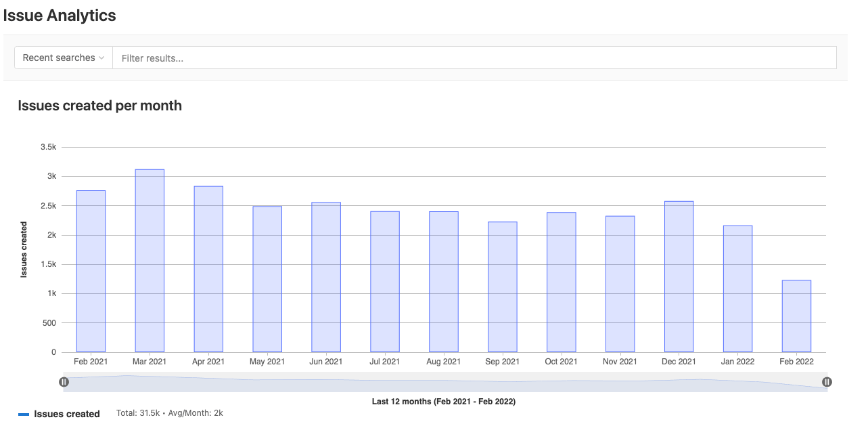This screenshot has height=426, width=868.
Task: Click the Feb 2022 bar
Action: pyautogui.click(x=796, y=315)
